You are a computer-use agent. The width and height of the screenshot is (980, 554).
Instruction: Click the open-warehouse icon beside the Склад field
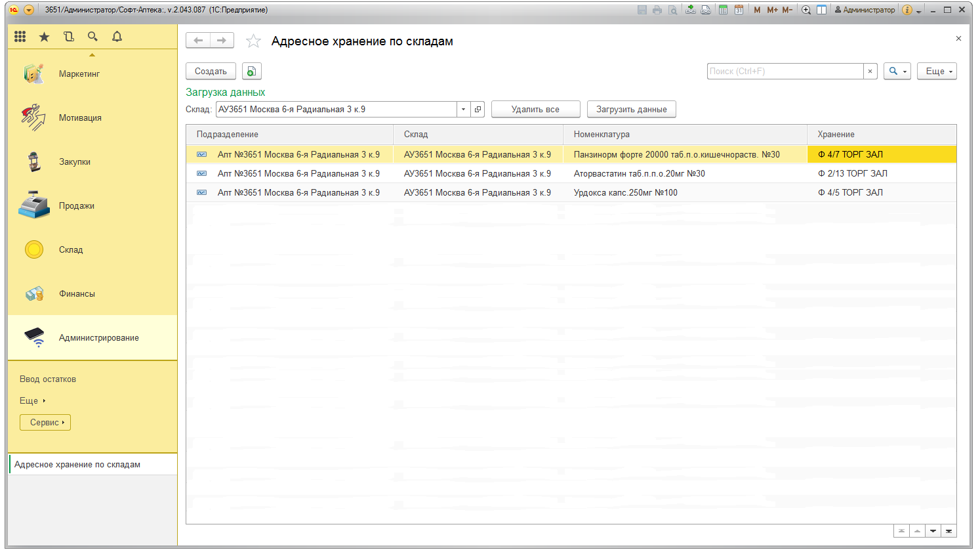[x=478, y=110]
